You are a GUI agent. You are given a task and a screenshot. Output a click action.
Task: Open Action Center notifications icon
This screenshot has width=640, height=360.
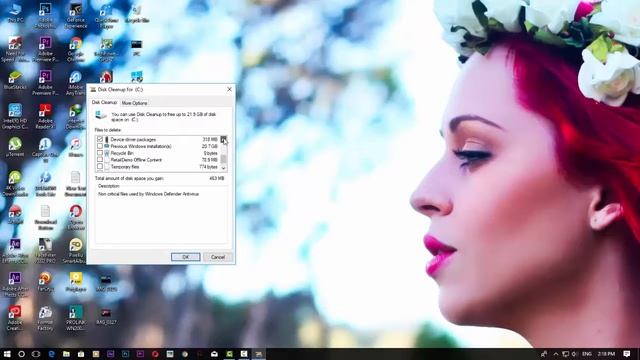(627, 354)
